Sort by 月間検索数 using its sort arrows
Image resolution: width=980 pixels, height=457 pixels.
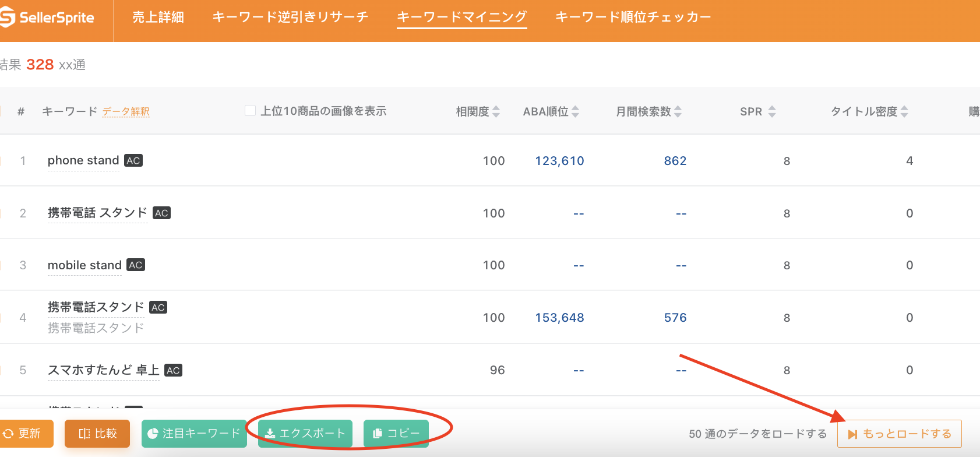[x=678, y=111]
